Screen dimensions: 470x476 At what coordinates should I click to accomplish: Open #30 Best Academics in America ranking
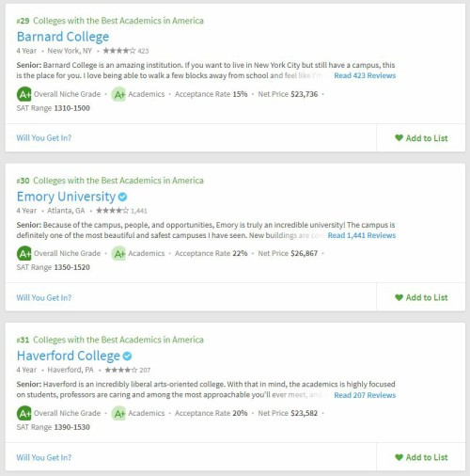110,181
